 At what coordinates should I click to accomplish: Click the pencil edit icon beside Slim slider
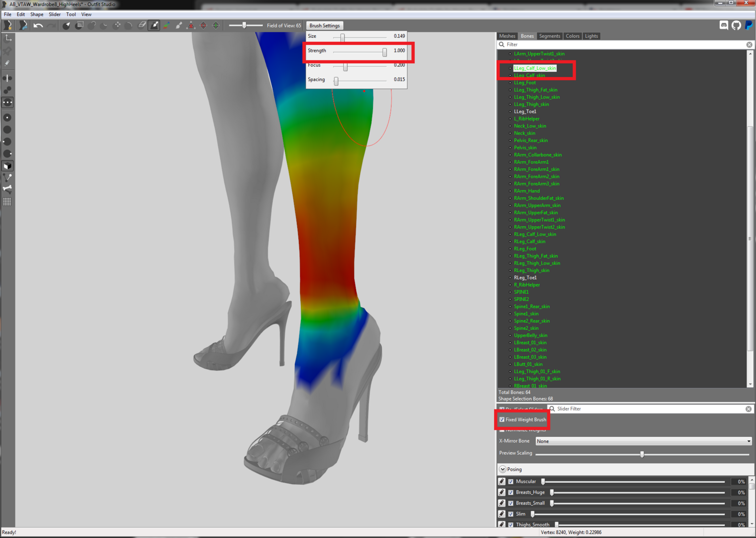point(502,514)
